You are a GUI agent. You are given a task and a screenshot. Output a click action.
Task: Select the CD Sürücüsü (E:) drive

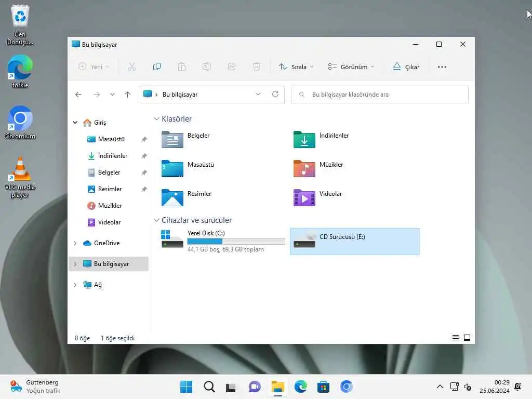pyautogui.click(x=355, y=241)
